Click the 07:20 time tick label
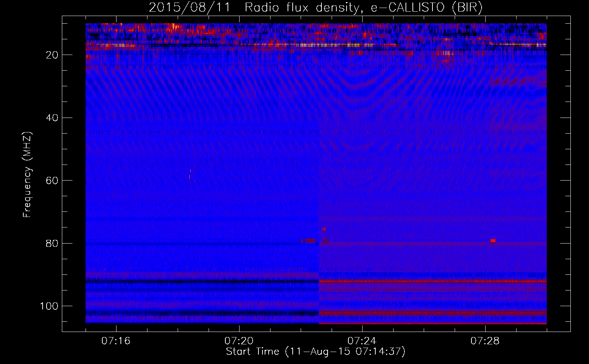The image size is (589, 364). 239,341
